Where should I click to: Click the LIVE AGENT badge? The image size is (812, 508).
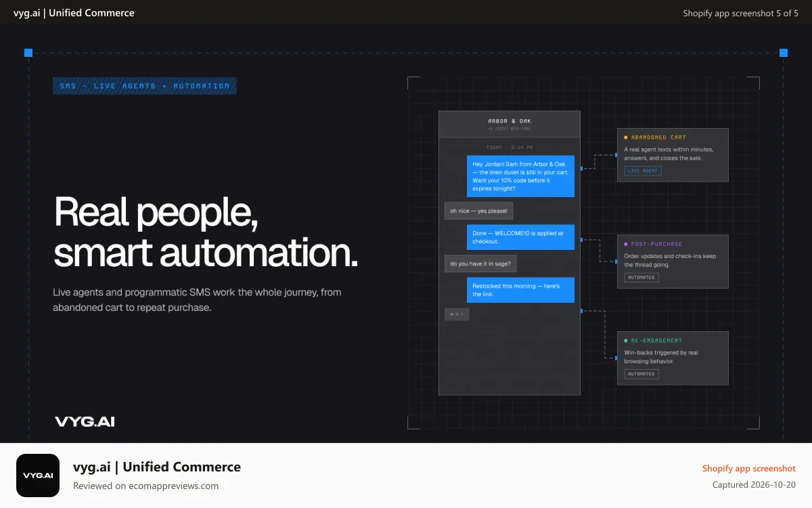tap(643, 171)
